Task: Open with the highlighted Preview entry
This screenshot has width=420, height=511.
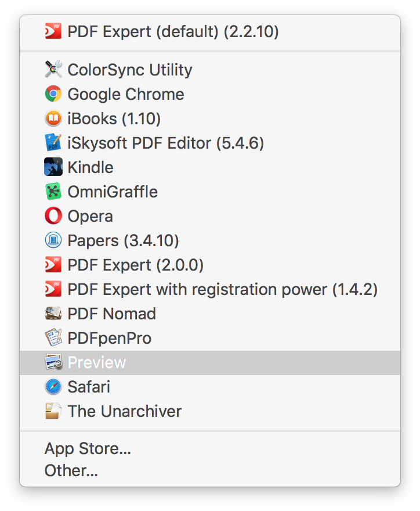Action: point(210,363)
